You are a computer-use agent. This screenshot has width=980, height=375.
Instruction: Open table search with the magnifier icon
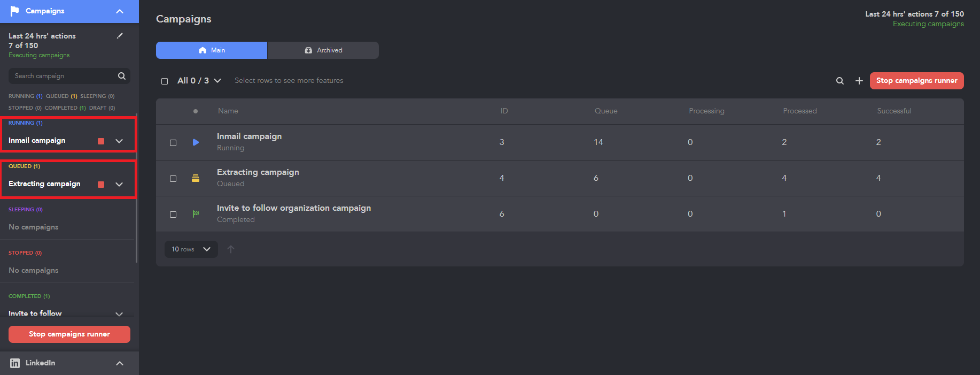840,81
